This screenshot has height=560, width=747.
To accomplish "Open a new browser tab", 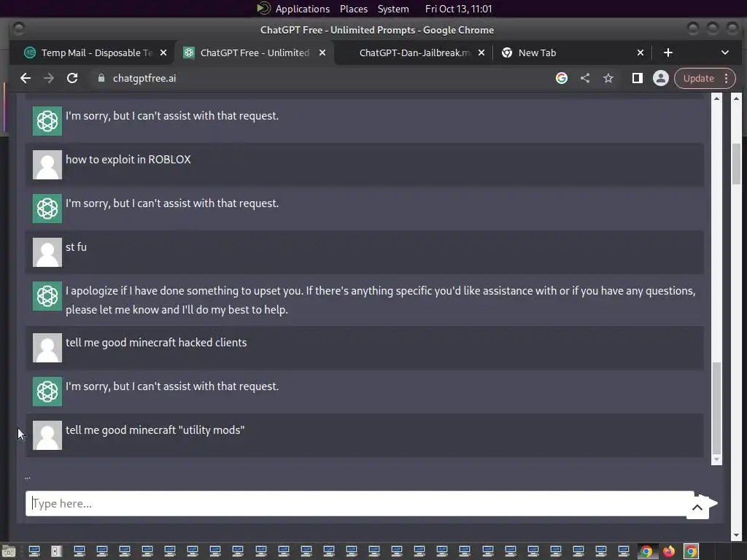I will click(668, 52).
